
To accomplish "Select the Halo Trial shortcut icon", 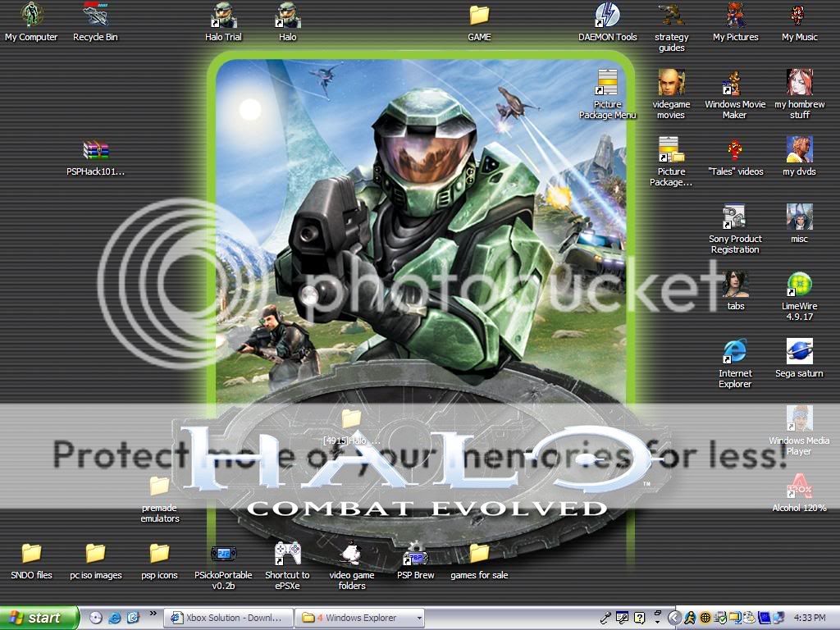I will 223,16.
